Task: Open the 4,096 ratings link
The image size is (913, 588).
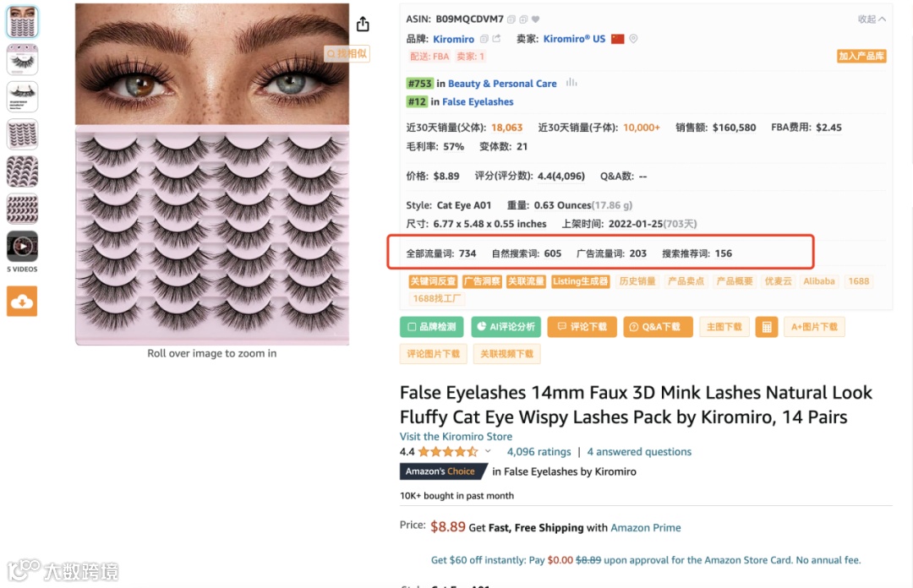Action: click(x=539, y=451)
